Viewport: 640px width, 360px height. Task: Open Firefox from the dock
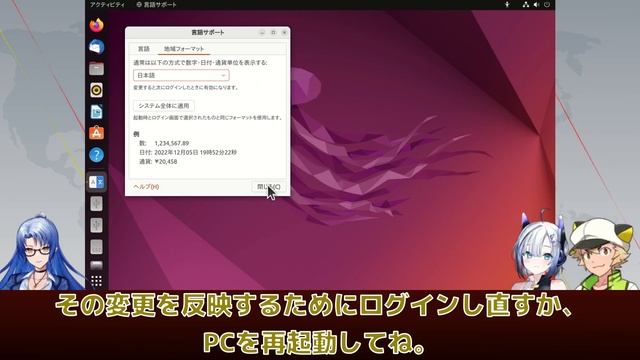(x=96, y=25)
